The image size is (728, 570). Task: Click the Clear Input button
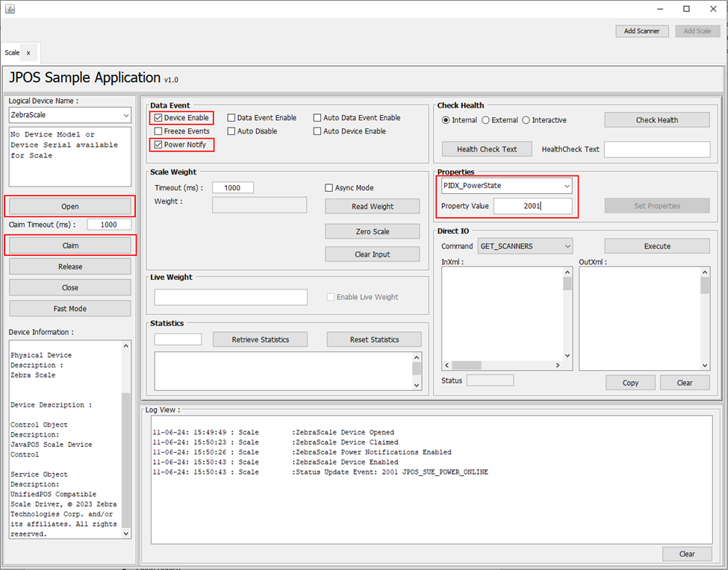(x=373, y=254)
